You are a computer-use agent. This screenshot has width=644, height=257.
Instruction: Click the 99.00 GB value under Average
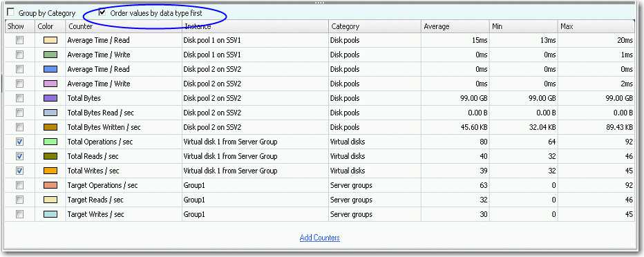pyautogui.click(x=475, y=98)
